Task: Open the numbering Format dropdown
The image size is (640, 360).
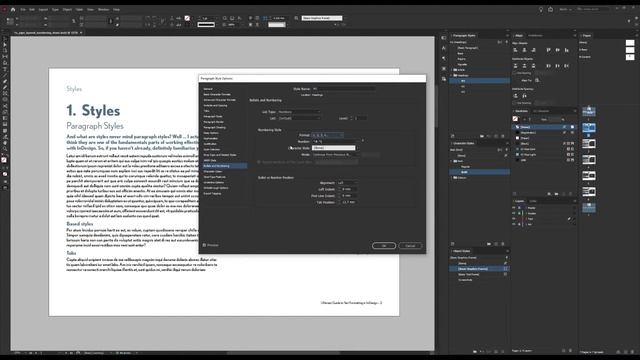Action: pyautogui.click(x=328, y=135)
